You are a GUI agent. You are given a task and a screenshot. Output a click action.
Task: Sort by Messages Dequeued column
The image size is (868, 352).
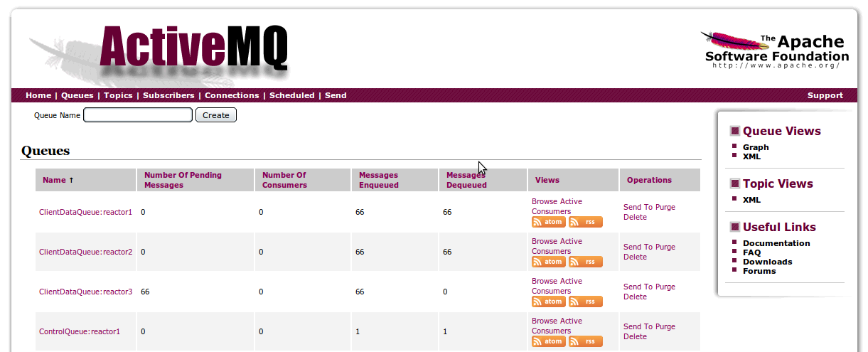click(x=466, y=180)
